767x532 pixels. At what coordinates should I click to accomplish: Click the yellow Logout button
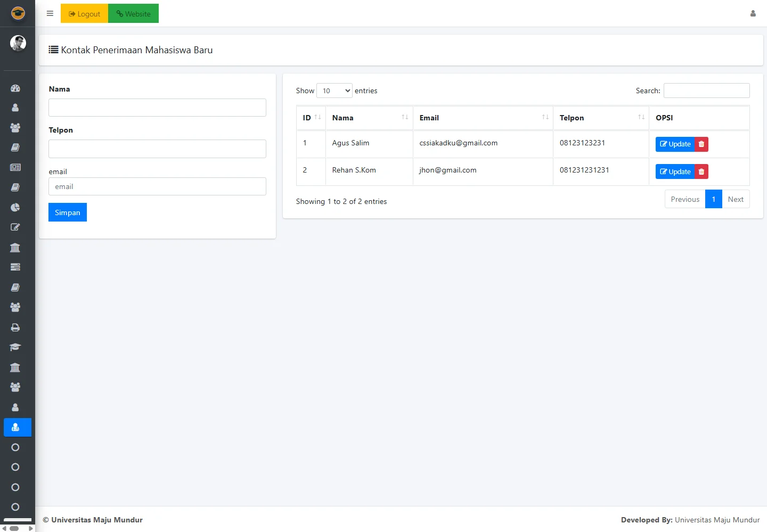84,13
